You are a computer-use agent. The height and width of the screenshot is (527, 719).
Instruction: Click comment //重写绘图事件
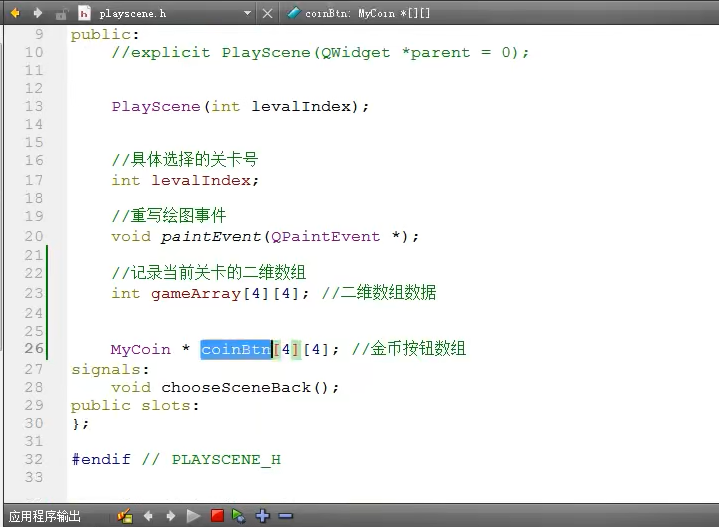pos(169,215)
